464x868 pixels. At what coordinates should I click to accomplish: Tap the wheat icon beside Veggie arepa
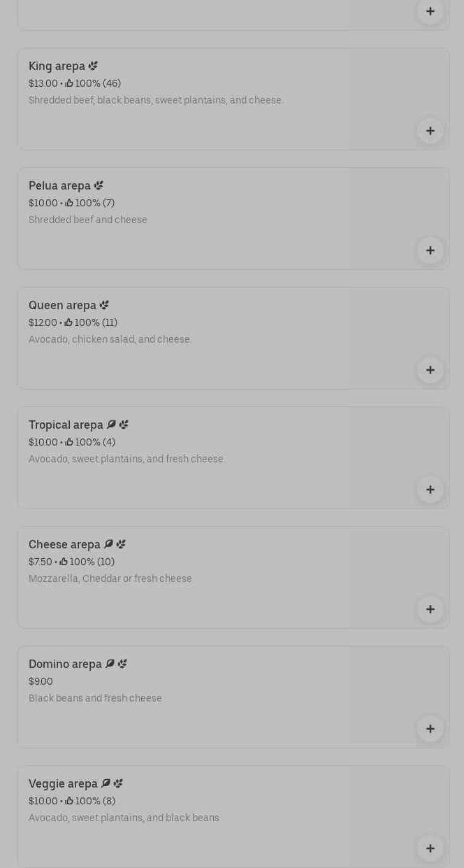pyautogui.click(x=118, y=783)
